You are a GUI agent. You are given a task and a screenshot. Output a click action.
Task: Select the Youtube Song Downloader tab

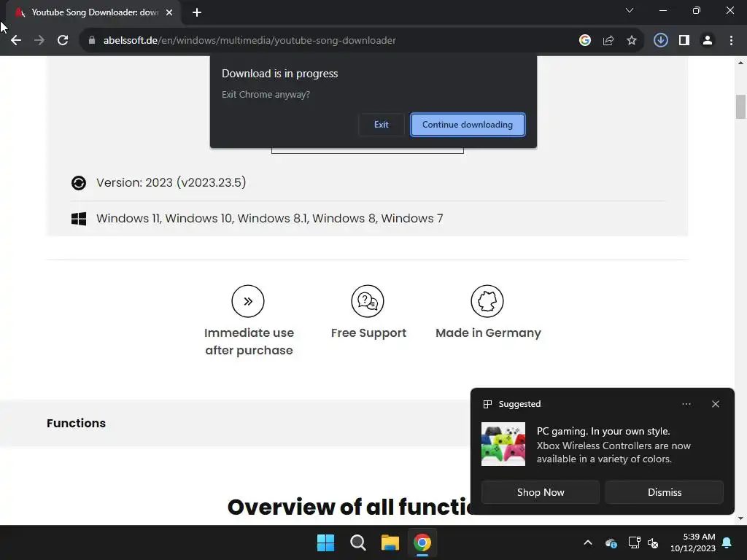pyautogui.click(x=94, y=12)
